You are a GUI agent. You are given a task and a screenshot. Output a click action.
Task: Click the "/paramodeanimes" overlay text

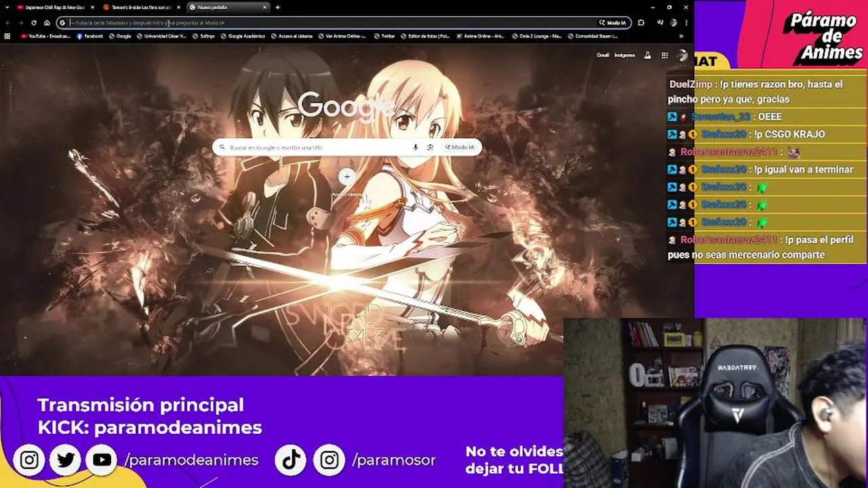click(x=191, y=460)
